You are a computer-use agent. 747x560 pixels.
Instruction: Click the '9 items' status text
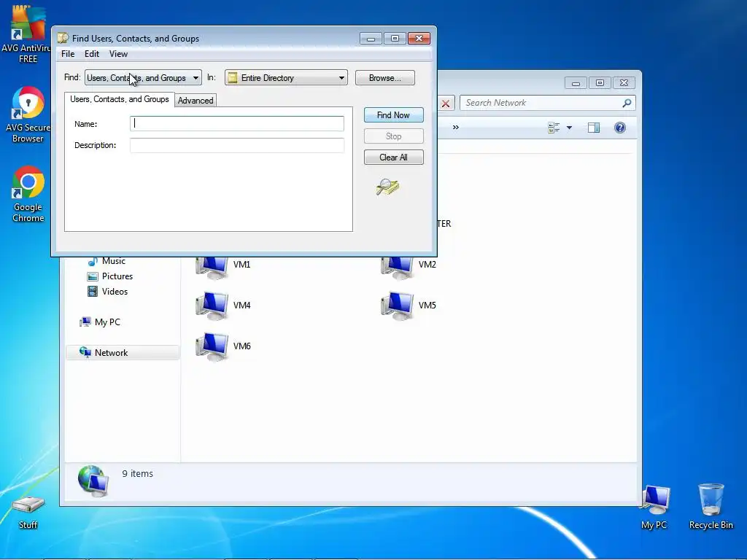click(x=138, y=474)
